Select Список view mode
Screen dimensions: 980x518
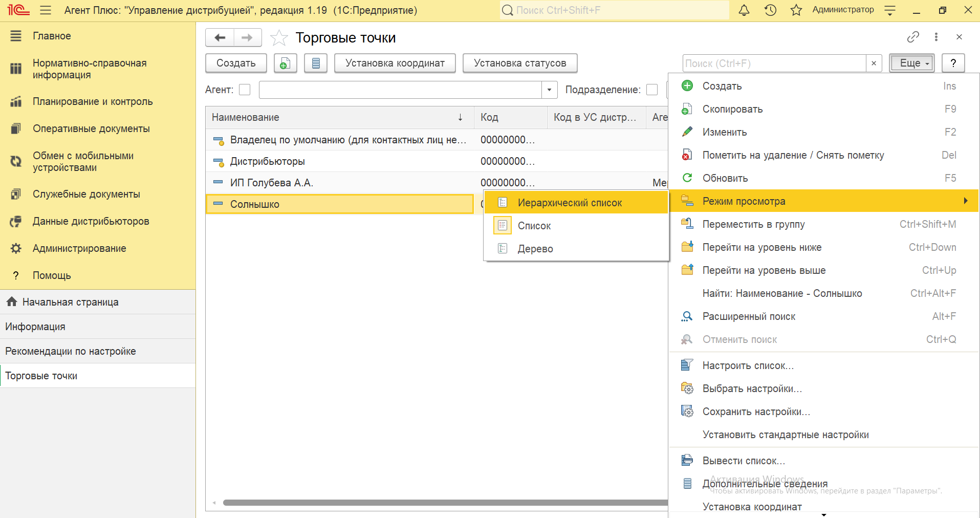point(576,226)
